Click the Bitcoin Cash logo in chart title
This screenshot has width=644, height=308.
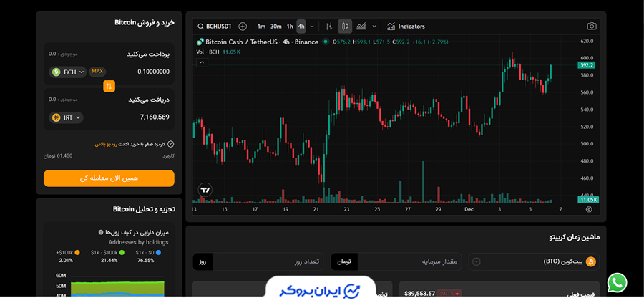(x=200, y=42)
